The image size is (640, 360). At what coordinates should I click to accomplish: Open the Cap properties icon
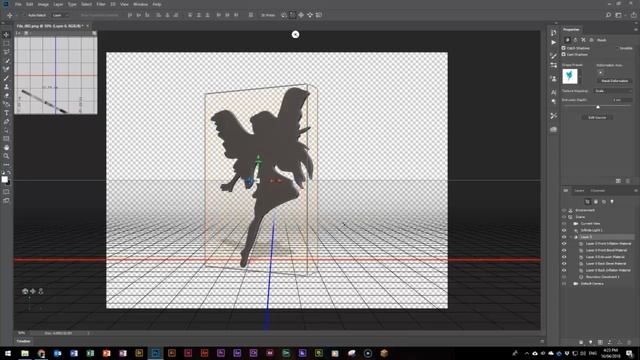click(x=583, y=40)
